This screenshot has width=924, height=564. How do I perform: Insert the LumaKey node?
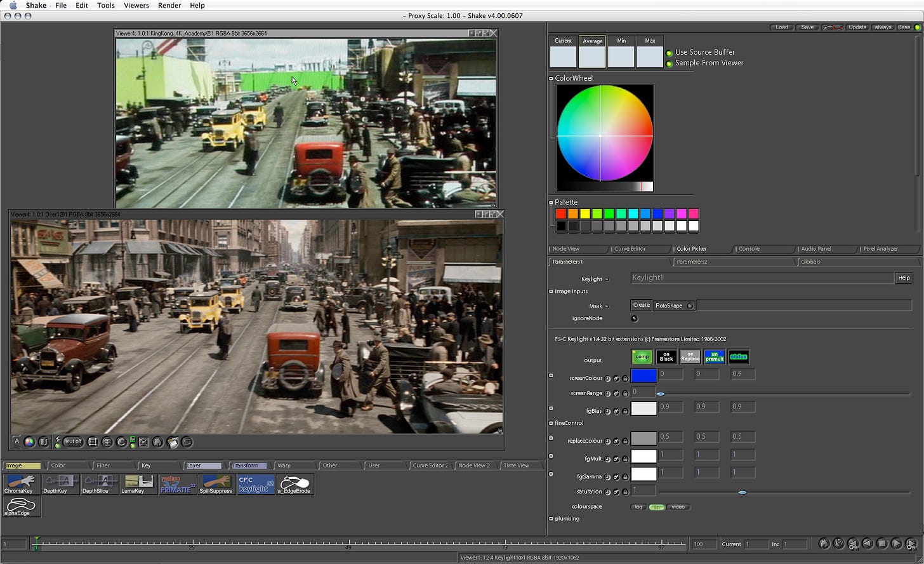pos(138,484)
